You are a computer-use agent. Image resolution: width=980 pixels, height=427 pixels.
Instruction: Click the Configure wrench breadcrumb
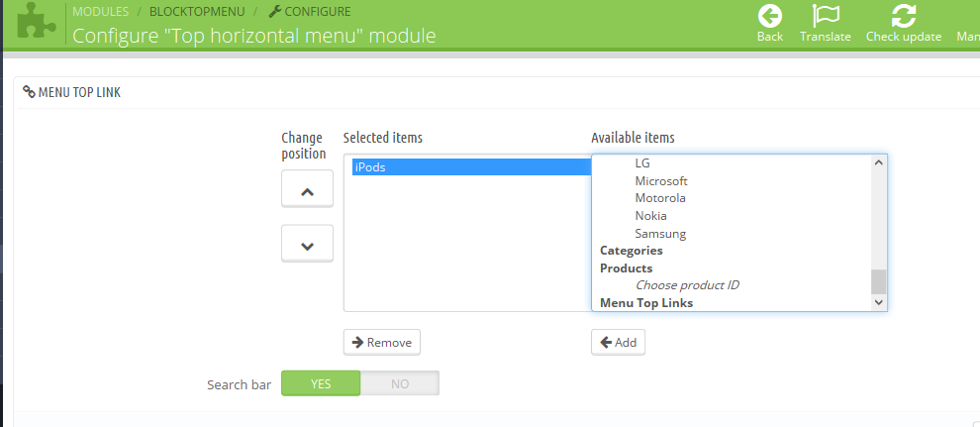[275, 11]
